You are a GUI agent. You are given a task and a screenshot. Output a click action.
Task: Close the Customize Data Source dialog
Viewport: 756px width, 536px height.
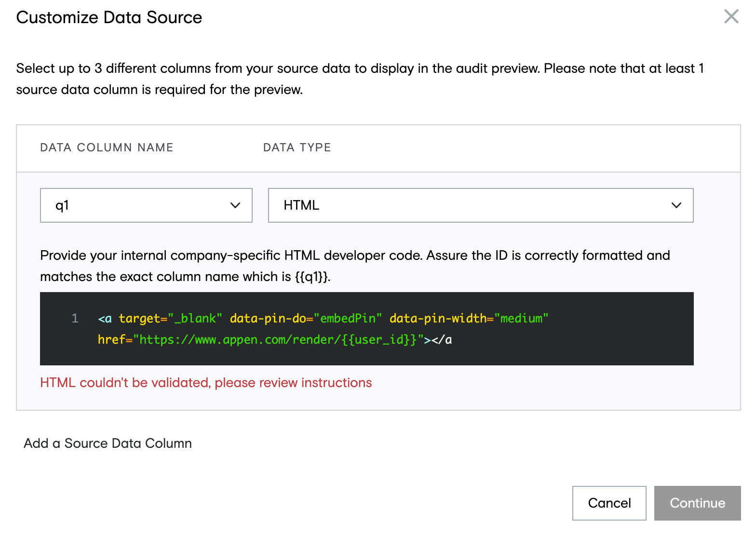(731, 16)
